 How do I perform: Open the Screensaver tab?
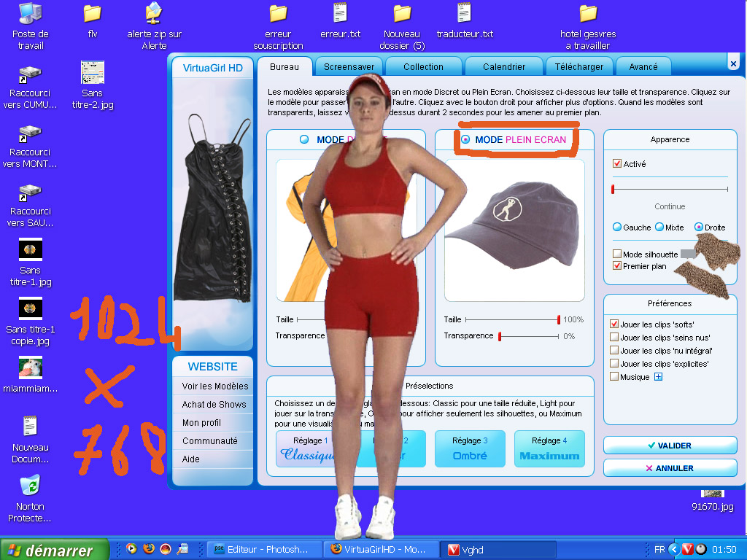[349, 66]
